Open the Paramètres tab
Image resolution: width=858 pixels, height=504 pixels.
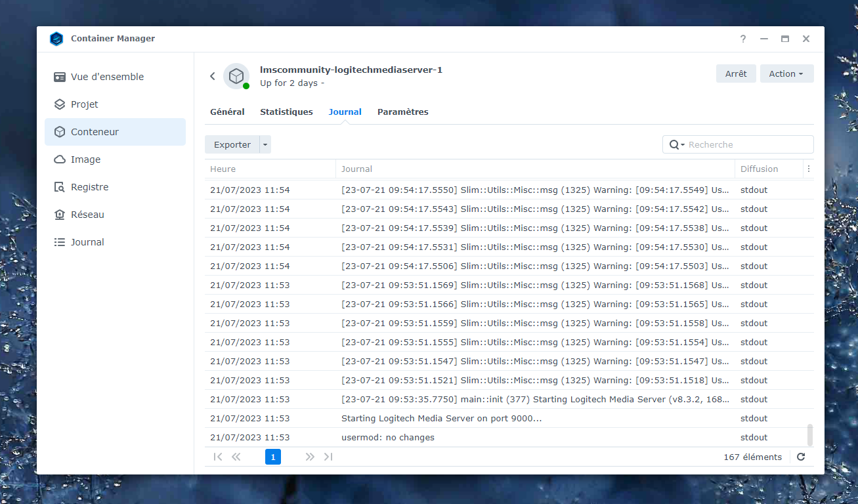pos(403,112)
